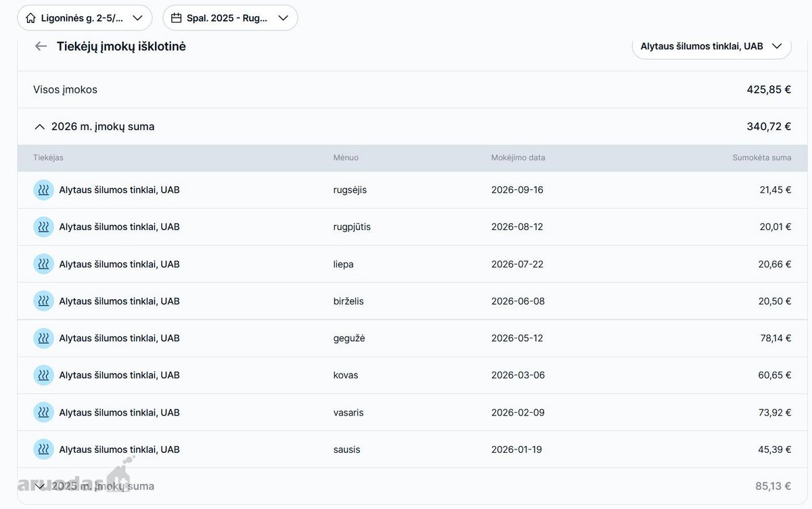Click heating icon in the kovas row
The width and height of the screenshot is (812, 509).
43,375
